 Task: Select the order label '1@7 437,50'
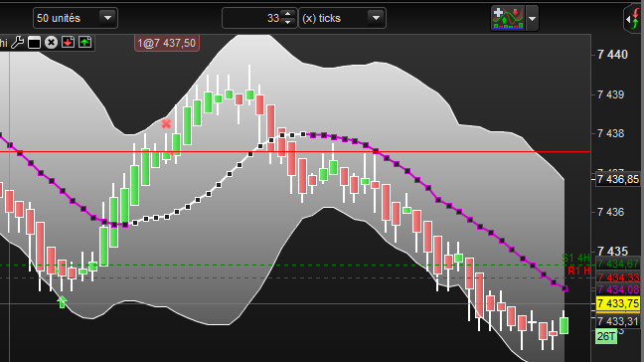click(x=167, y=43)
